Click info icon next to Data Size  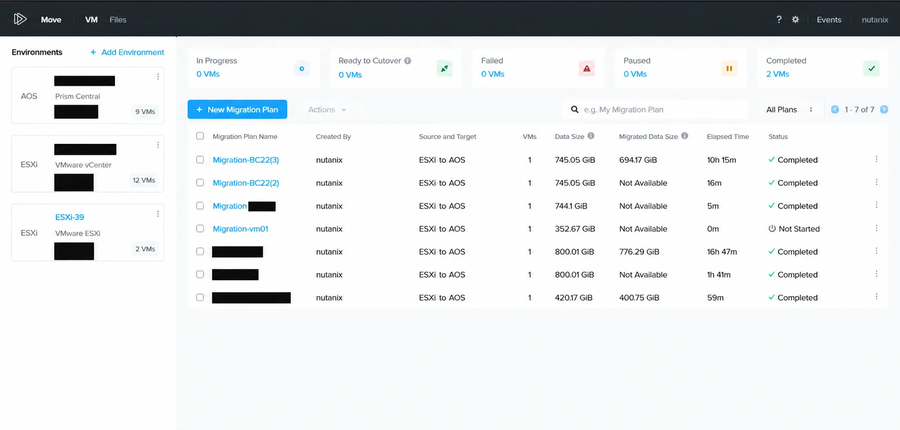(591, 136)
